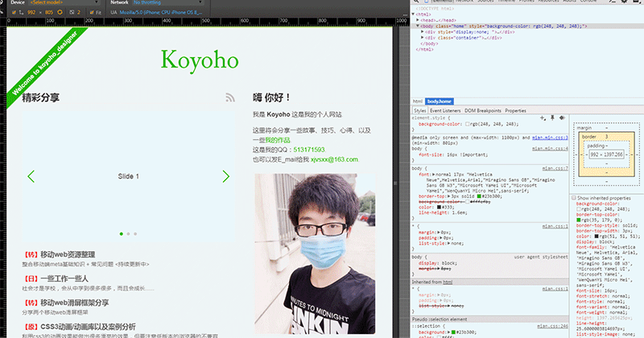
Task: Switch to the Styles tab
Action: coord(419,110)
